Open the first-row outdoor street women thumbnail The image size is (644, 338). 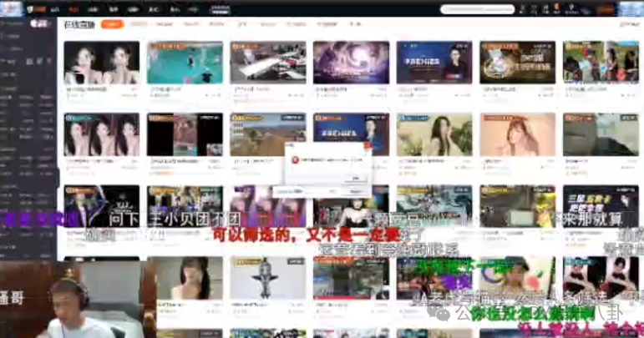pos(601,63)
